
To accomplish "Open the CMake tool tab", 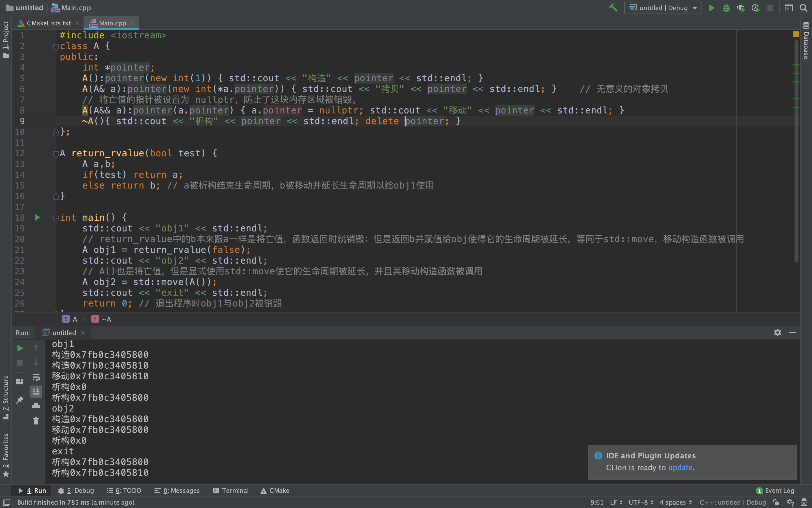I will click(x=275, y=491).
